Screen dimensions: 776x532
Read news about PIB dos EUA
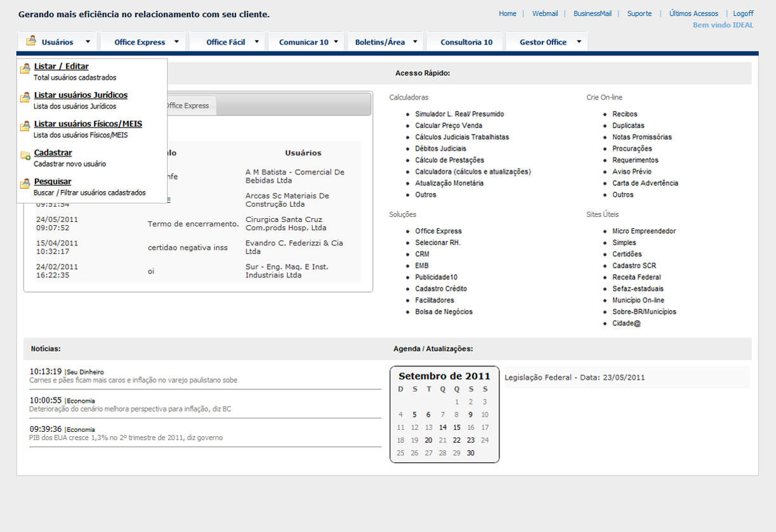126,438
